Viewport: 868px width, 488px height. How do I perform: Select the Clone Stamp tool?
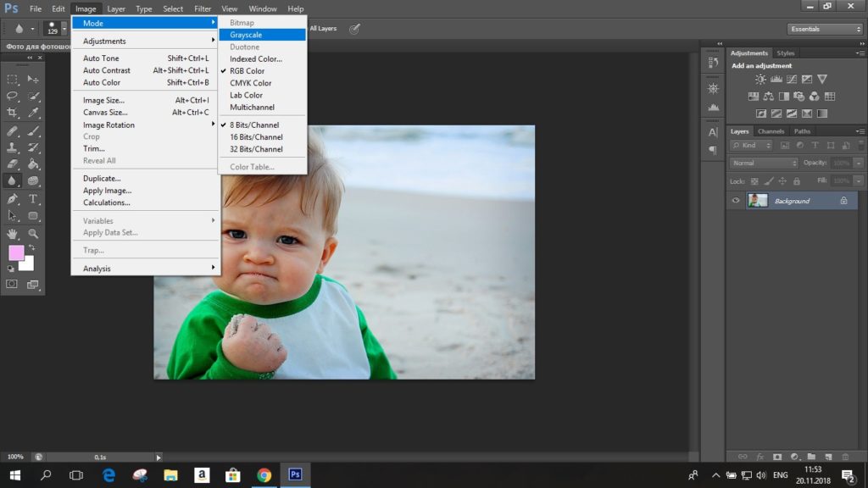click(12, 147)
